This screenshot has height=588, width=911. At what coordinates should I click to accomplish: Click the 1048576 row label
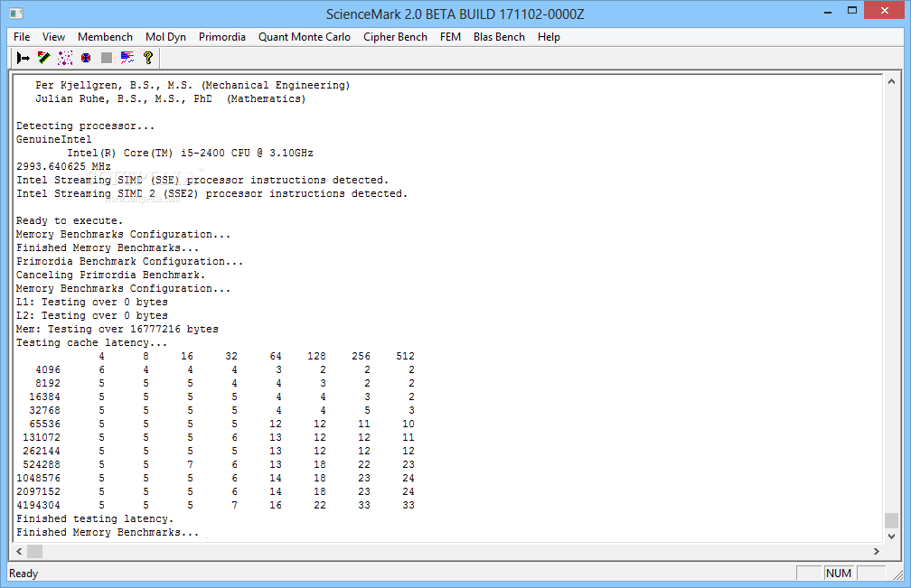click(x=38, y=478)
